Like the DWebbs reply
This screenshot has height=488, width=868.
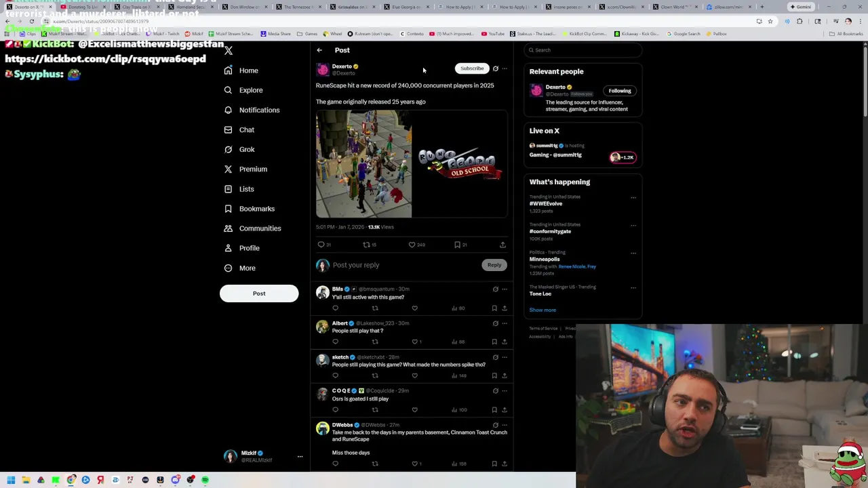[x=414, y=464]
